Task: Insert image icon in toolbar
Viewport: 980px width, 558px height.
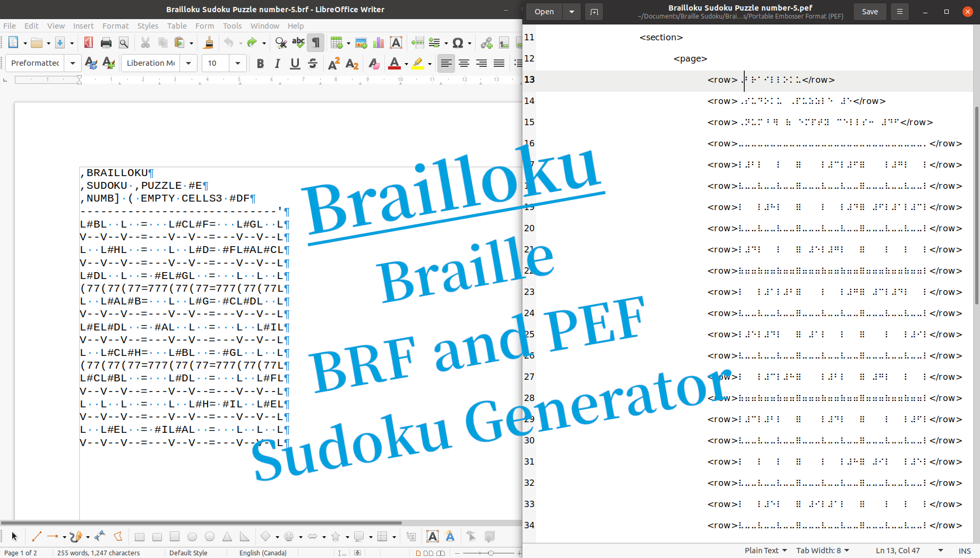Action: pyautogui.click(x=361, y=43)
